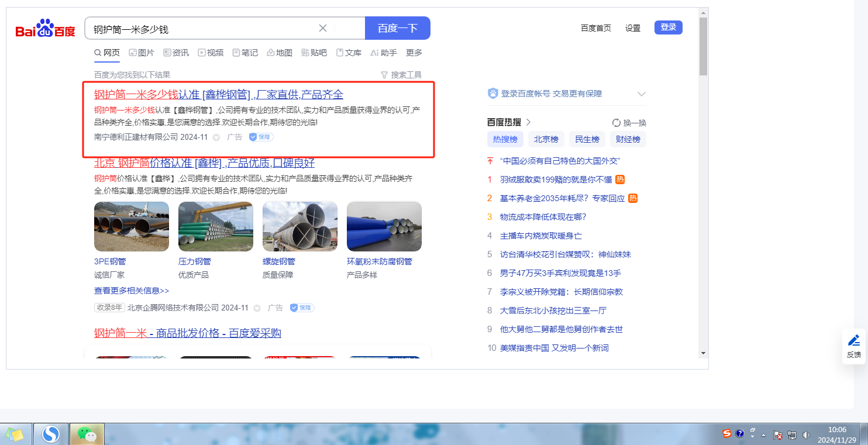Click the 压力钢管 text link
Viewport: 868px width, 445px height.
(195, 261)
